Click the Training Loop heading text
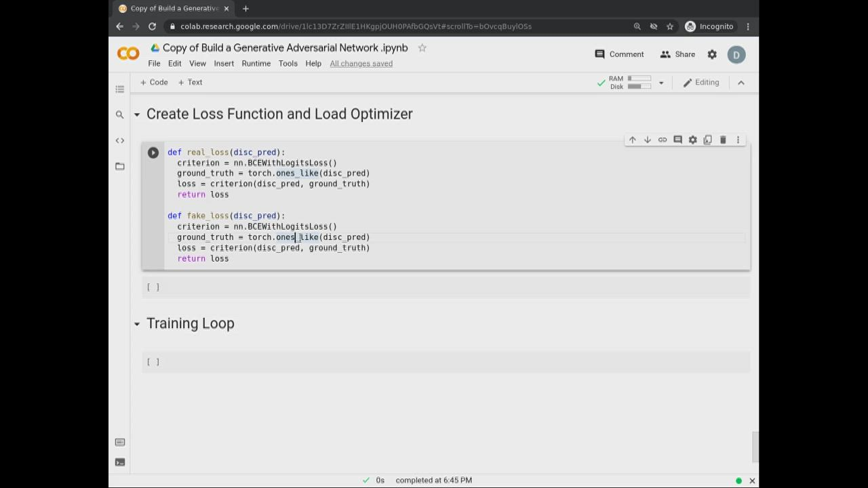The height and width of the screenshot is (488, 868). pos(191,324)
